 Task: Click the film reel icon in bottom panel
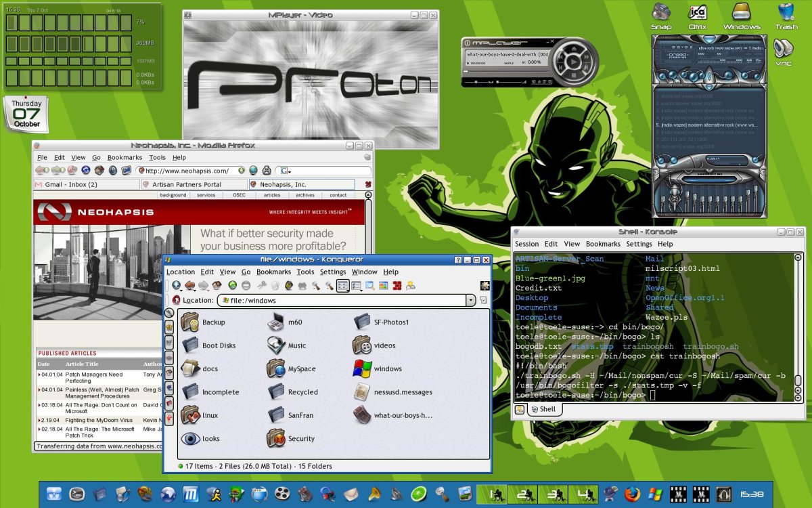coord(281,494)
